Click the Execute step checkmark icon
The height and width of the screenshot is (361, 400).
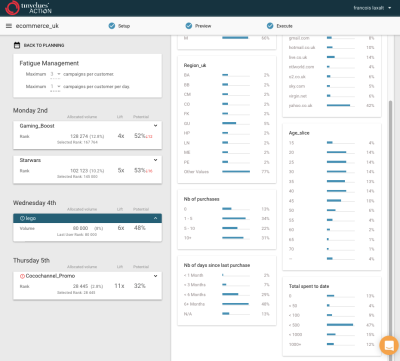[x=270, y=26]
